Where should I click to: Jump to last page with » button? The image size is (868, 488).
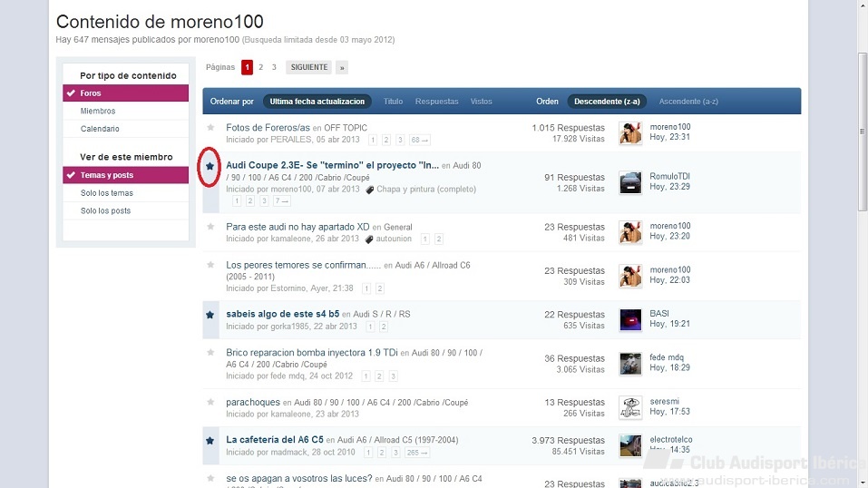(x=342, y=68)
